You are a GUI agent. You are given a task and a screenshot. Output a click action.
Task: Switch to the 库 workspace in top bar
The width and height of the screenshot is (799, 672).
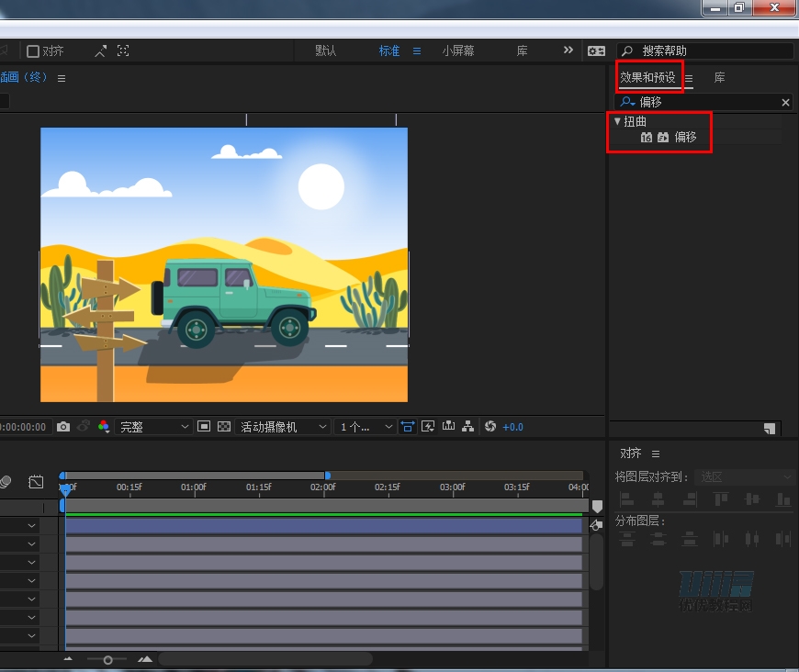pos(522,50)
